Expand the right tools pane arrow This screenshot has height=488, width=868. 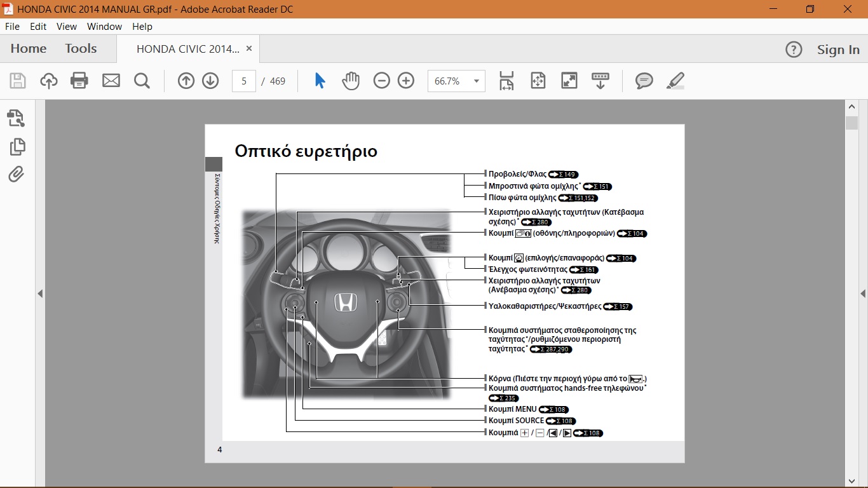click(863, 294)
